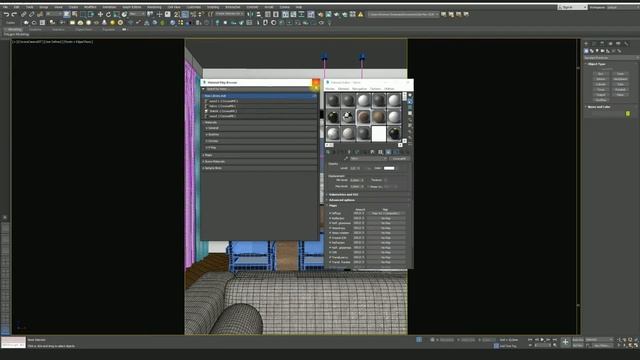Open the Modifiers menu
The height and width of the screenshot is (360, 640).
(x=90, y=7)
